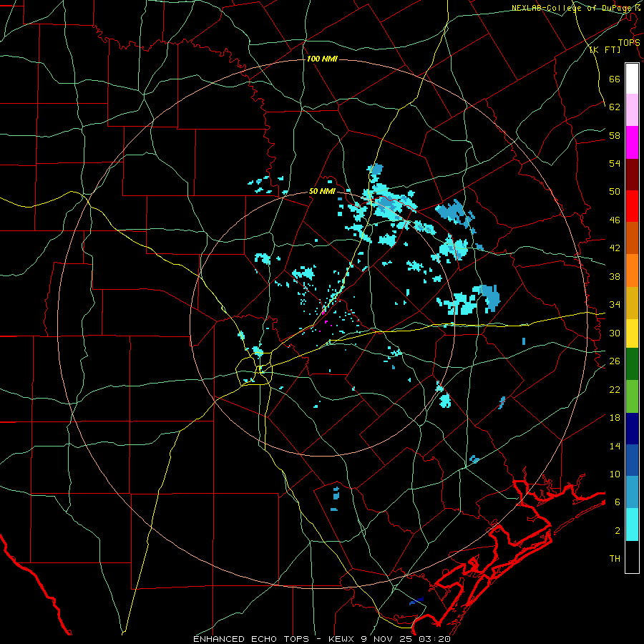This screenshot has width=644, height=644.
Task: Click the "10" legend value
Action: pyautogui.click(x=615, y=474)
